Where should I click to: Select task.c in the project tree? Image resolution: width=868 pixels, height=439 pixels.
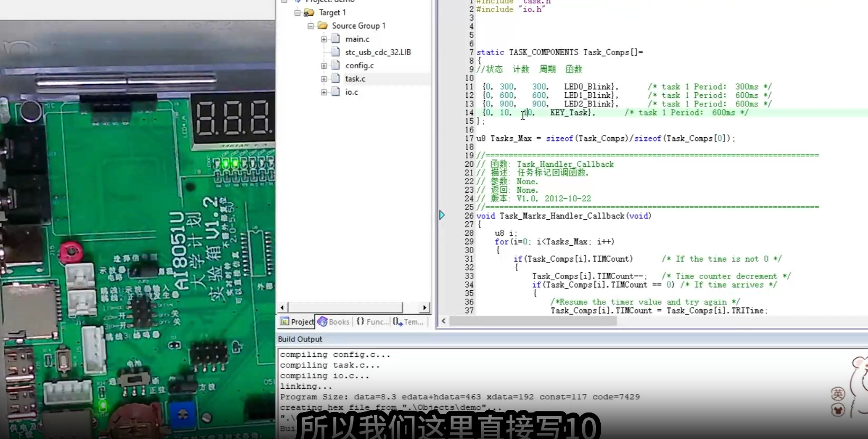tap(355, 79)
